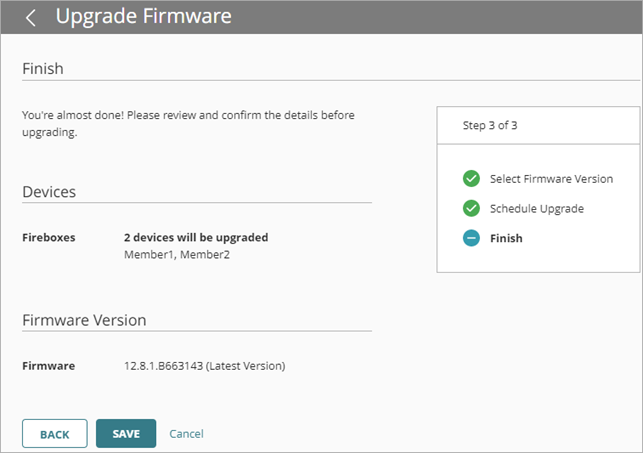This screenshot has height=453, width=643.
Task: Select the Finish step label in the wizard
Action: click(x=506, y=239)
